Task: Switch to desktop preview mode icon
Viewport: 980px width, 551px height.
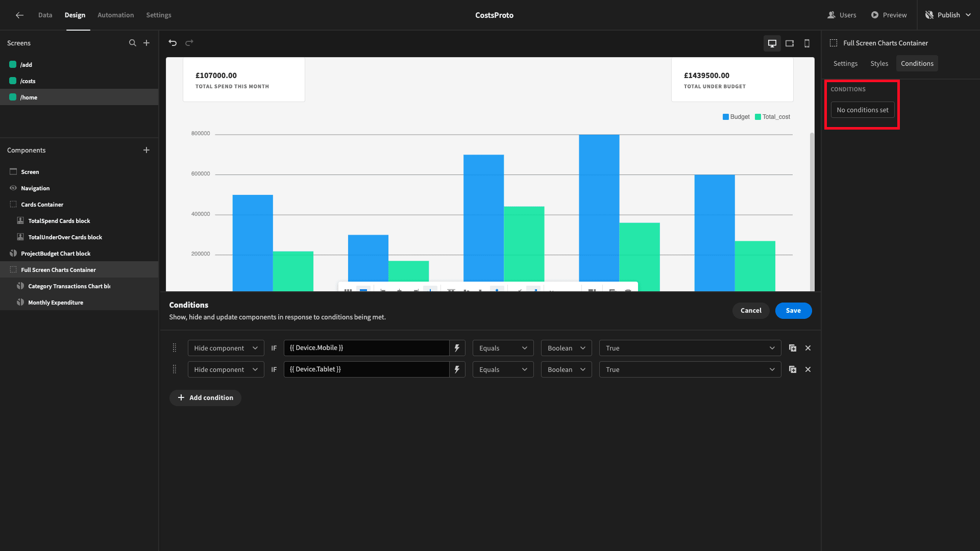Action: [772, 43]
